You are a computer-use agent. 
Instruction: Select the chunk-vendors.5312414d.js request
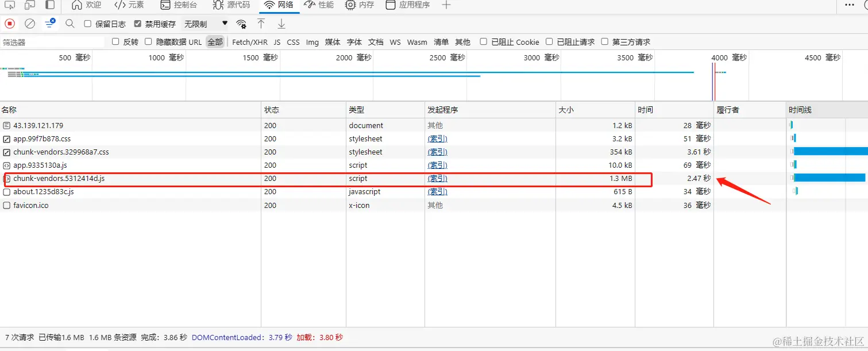59,179
